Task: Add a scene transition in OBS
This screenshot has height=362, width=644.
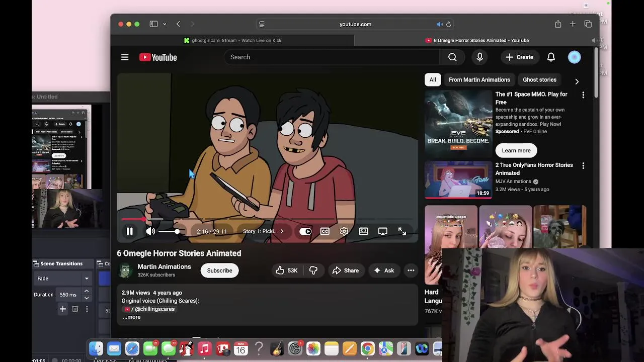Action: coord(63,309)
